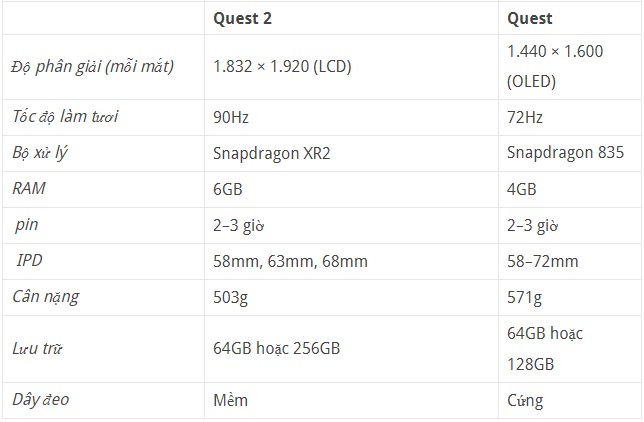Click the "Quest 2" column header
This screenshot has height=422, width=644.
[242, 17]
